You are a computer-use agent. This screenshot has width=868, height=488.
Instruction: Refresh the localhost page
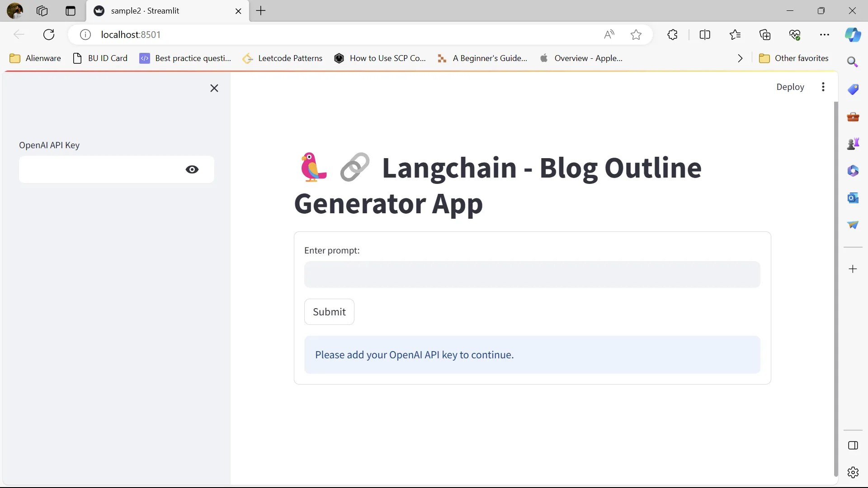point(49,35)
